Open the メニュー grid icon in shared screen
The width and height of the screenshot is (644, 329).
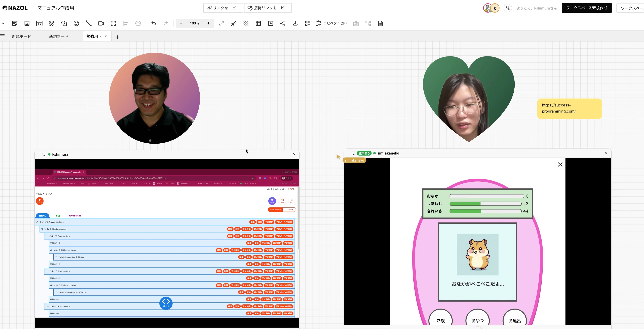pyautogui.click(x=292, y=201)
